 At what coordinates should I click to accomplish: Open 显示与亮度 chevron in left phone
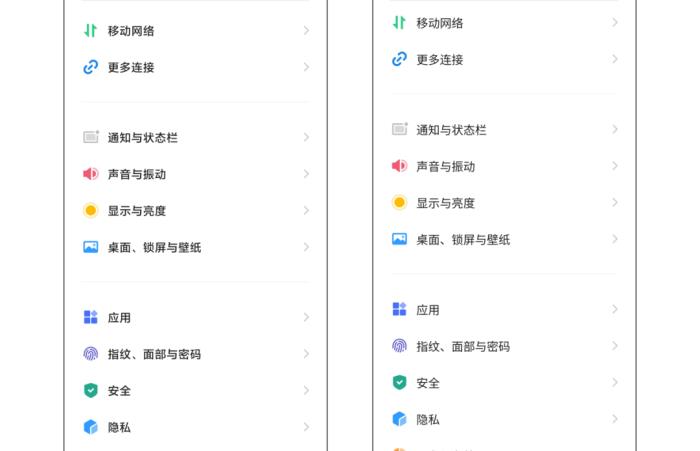[x=306, y=210]
